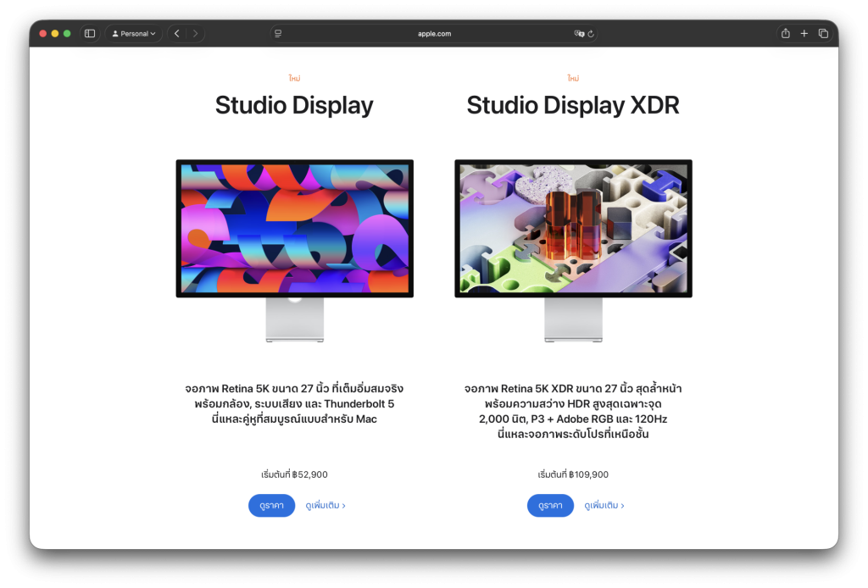The height and width of the screenshot is (588, 868).
Task: Open ดูเพิ่มเติม link under Studio Display
Action: (325, 506)
